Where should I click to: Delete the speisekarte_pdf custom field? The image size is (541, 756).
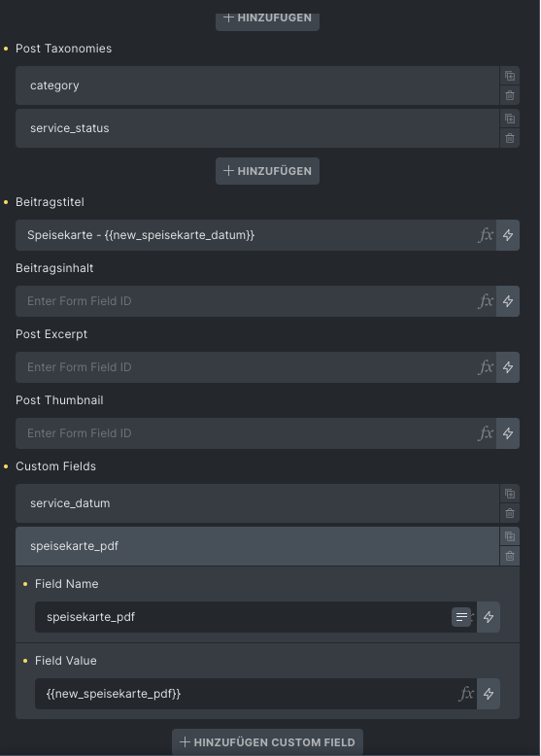pos(510,557)
